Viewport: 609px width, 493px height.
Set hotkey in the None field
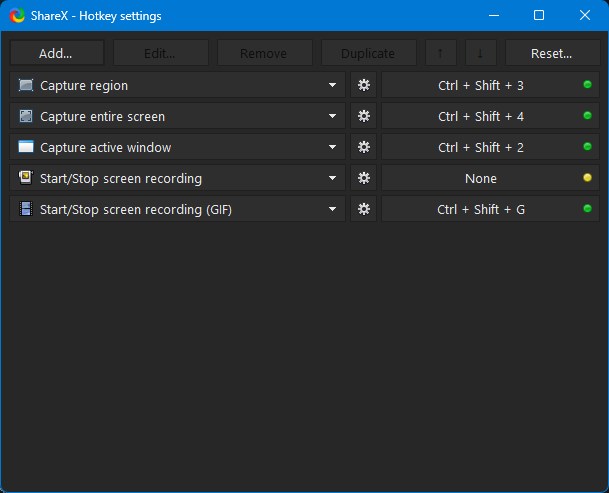(491, 178)
